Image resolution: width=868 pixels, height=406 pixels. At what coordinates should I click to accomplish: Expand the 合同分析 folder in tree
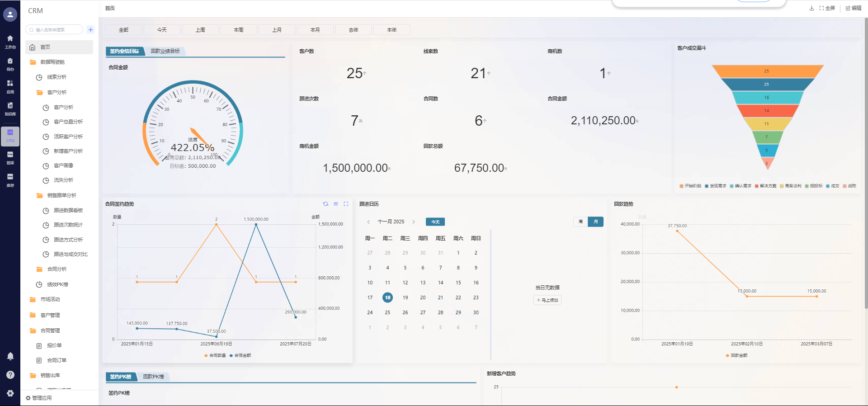coord(57,269)
